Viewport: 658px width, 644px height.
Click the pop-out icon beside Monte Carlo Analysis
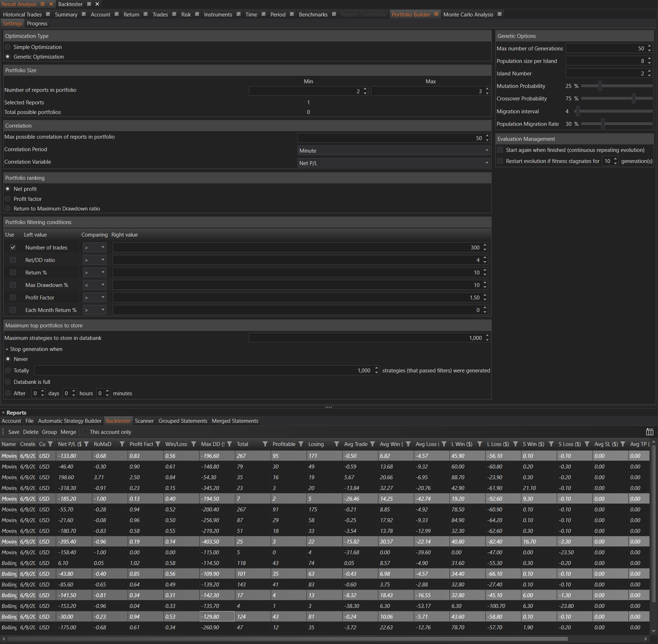(500, 14)
